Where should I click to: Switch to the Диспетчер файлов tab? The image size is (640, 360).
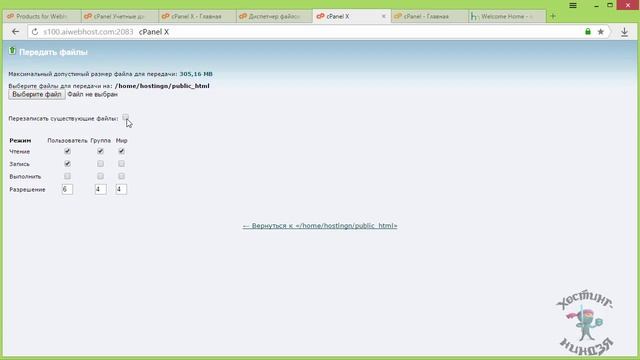(274, 16)
